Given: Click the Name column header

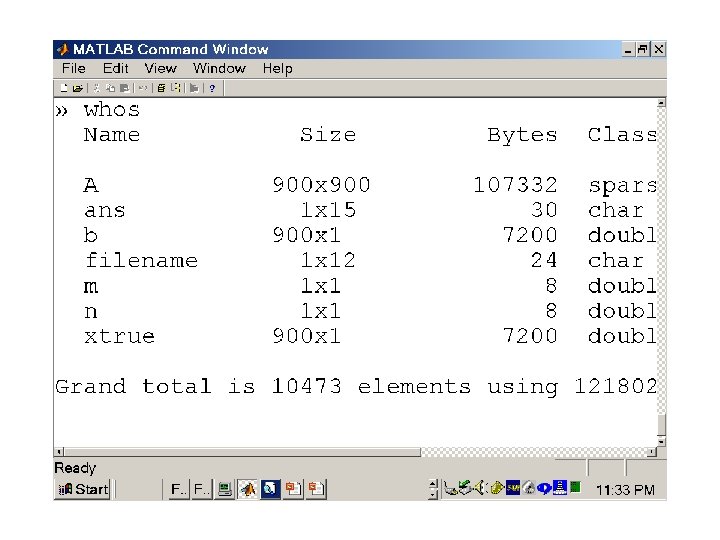Looking at the screenshot, I should 112,135.
